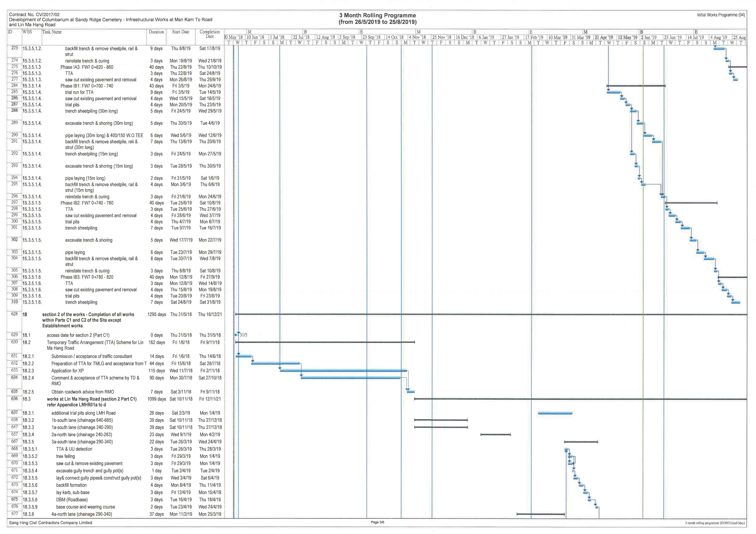Click the Start Date column header
This screenshot has height=534, width=756.
[x=181, y=32]
